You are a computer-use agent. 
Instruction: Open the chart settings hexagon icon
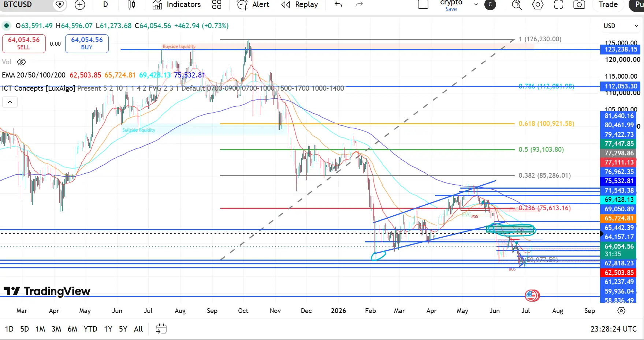(538, 5)
